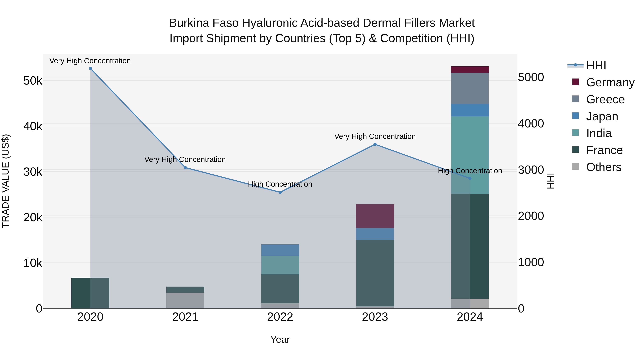Select the 2022 Japan bar segment

tap(280, 250)
